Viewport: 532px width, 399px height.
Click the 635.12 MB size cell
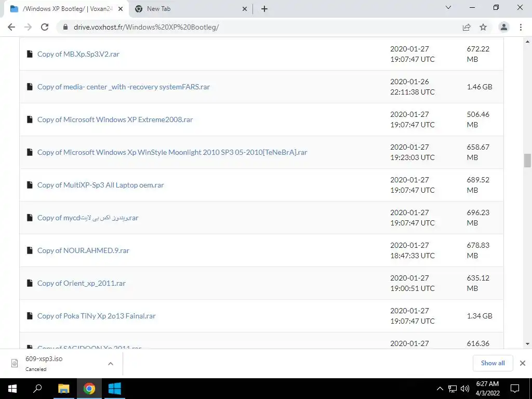[x=478, y=283]
